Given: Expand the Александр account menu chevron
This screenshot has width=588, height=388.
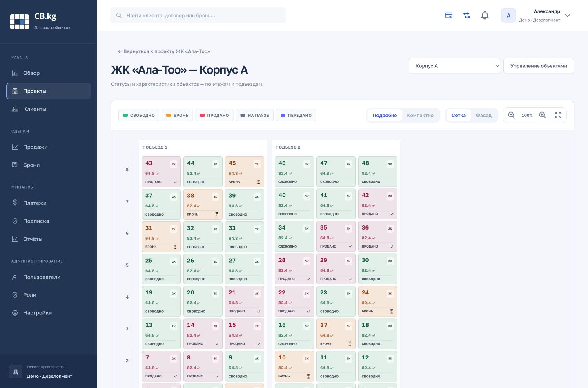Looking at the screenshot, I should tap(568, 16).
